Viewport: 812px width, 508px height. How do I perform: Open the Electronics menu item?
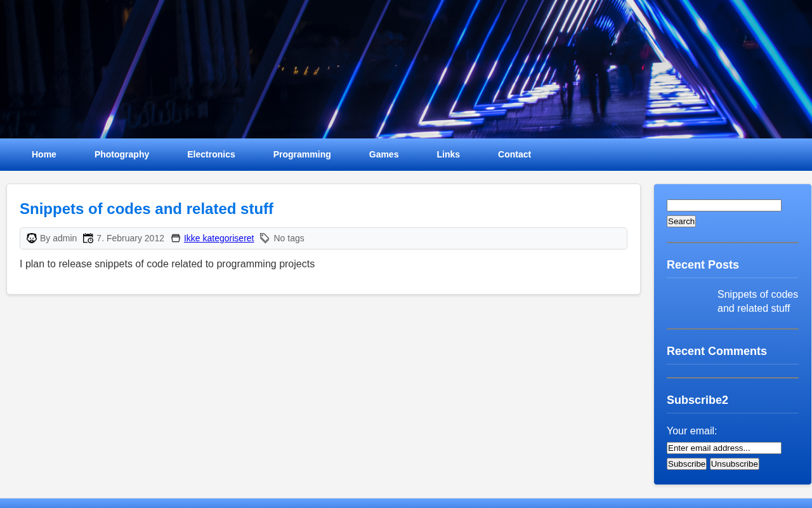coord(211,154)
